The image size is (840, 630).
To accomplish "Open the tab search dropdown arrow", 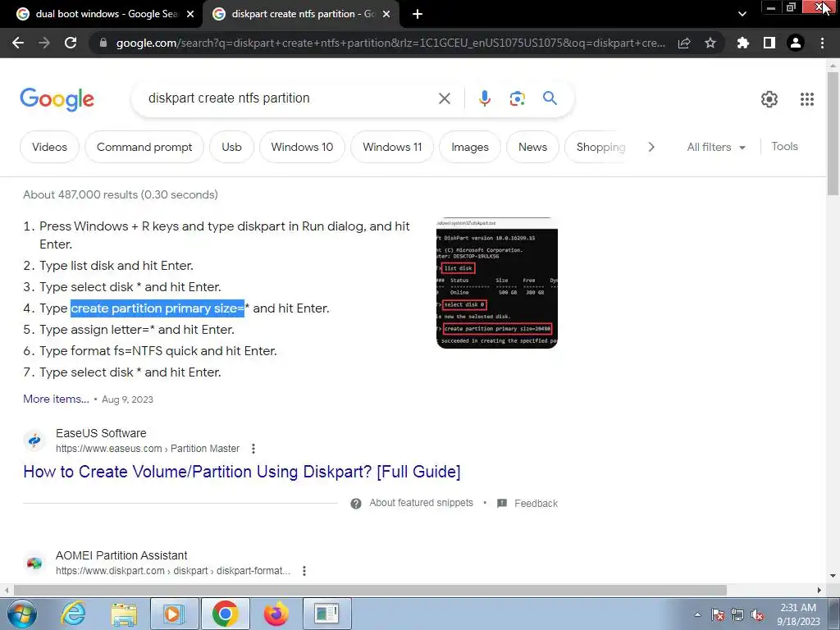I will click(742, 14).
